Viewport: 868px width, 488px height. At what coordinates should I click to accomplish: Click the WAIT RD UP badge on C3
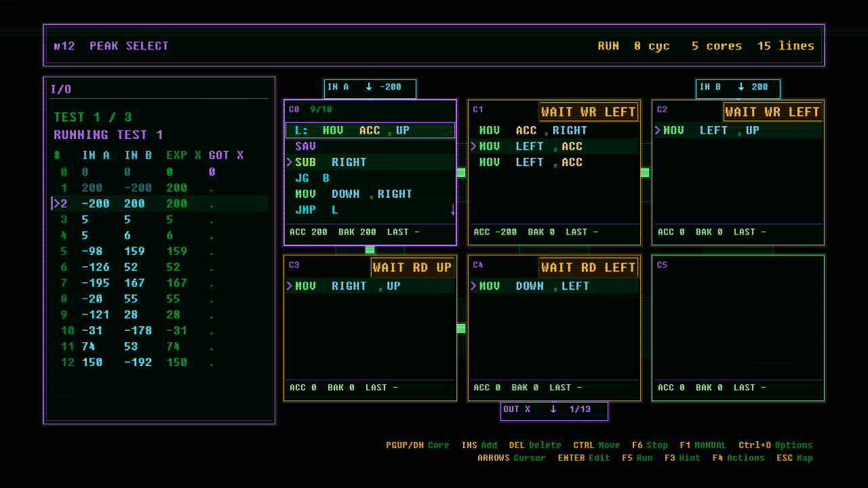[412, 268]
